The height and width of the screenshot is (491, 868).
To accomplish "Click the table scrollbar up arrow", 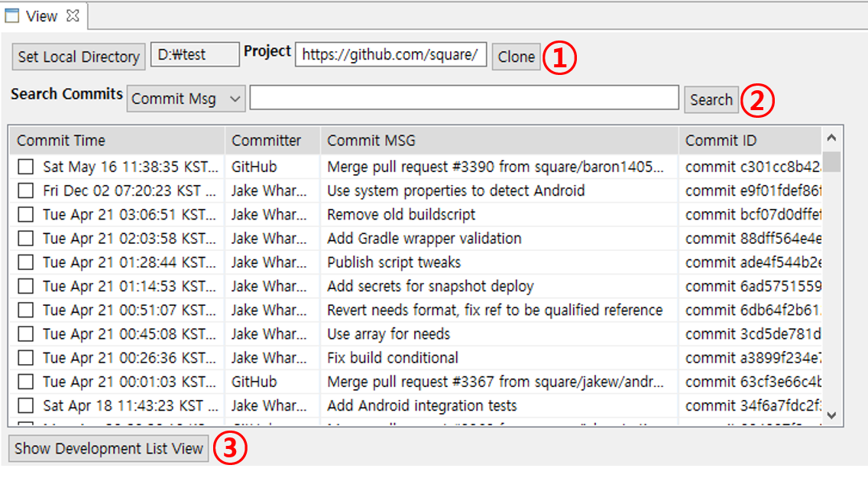I will tap(831, 138).
